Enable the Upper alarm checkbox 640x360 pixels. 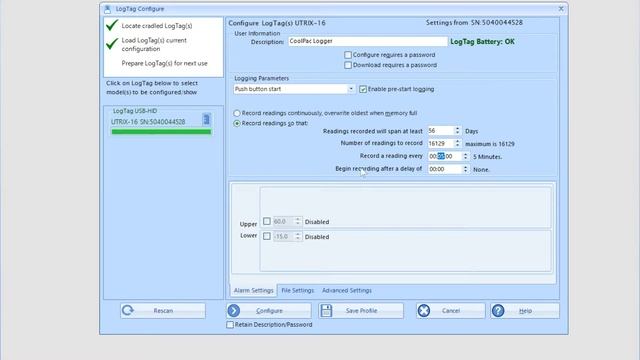[x=267, y=221]
